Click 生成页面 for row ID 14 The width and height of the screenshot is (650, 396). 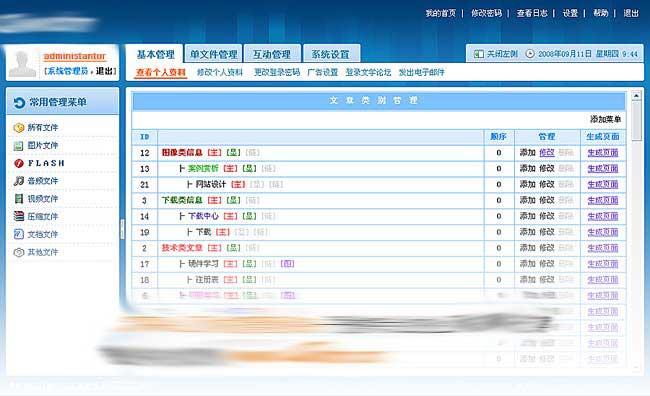click(x=603, y=216)
